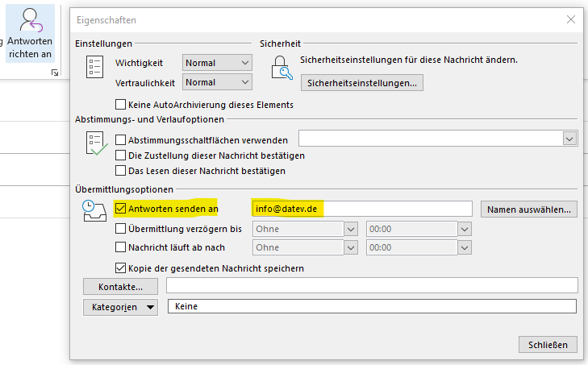Close the Eigenschaften dialog with the X
This screenshot has width=588, height=365.
(x=571, y=19)
